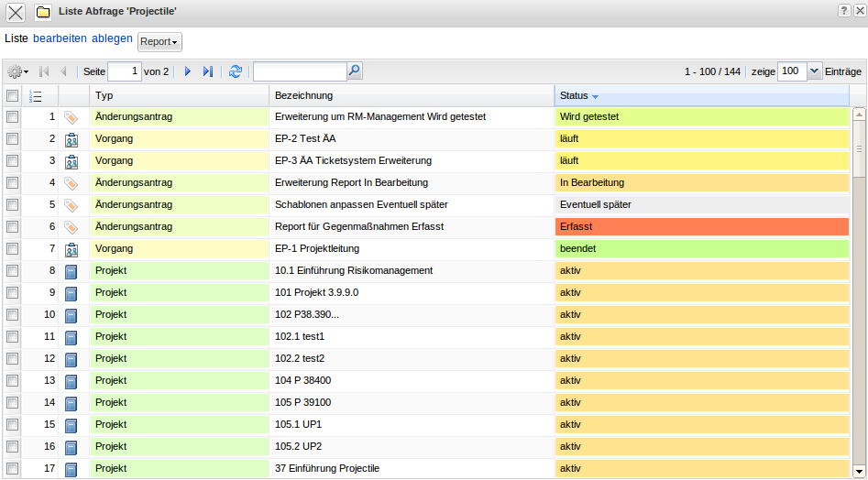Open the gear settings dropdown
The height and width of the screenshot is (480, 868).
pyautogui.click(x=17, y=71)
